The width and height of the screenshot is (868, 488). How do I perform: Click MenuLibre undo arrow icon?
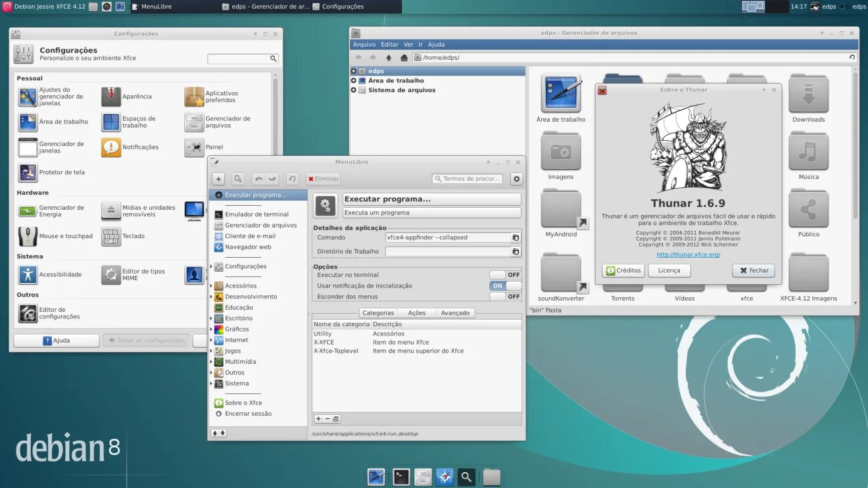pos(258,179)
